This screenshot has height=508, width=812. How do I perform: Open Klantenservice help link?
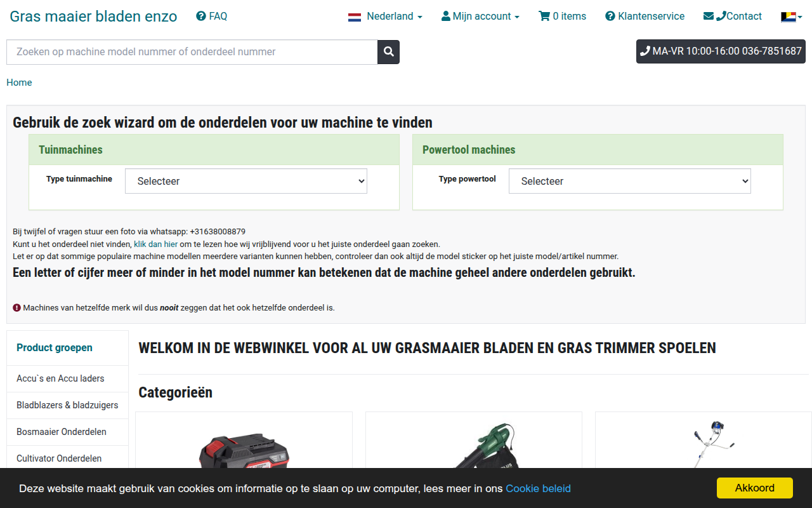[645, 16]
